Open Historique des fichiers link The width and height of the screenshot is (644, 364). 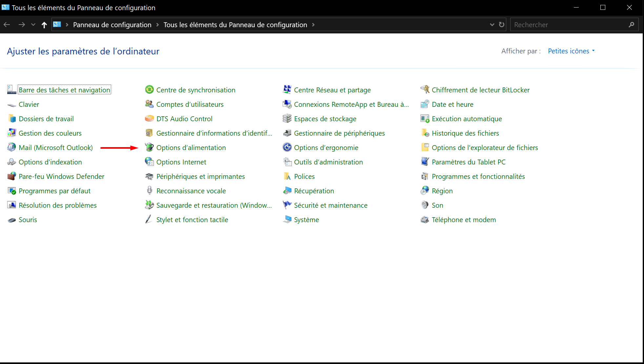465,133
